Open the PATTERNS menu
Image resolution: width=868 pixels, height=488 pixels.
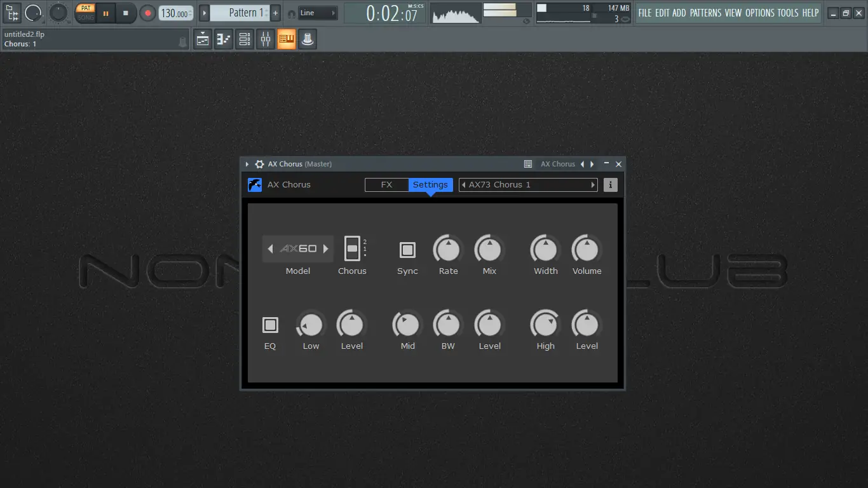705,13
